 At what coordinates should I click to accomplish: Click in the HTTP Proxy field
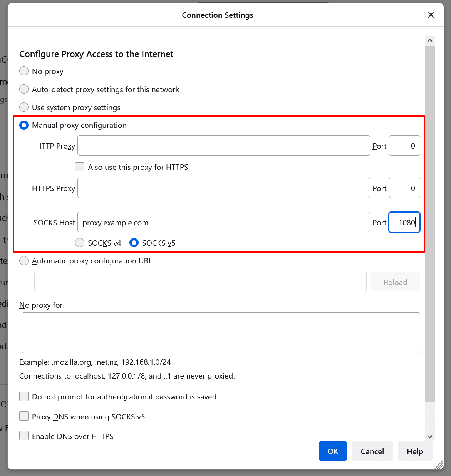(223, 145)
